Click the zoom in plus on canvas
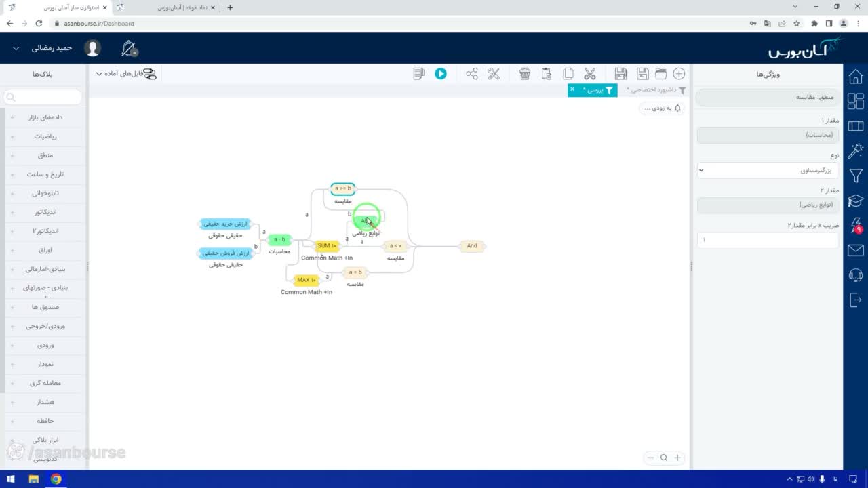The width and height of the screenshot is (868, 488). (x=677, y=457)
